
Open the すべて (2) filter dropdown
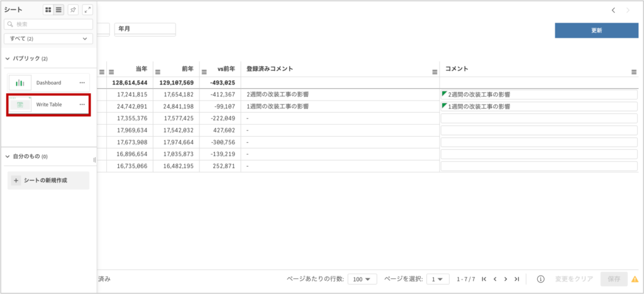[48, 39]
